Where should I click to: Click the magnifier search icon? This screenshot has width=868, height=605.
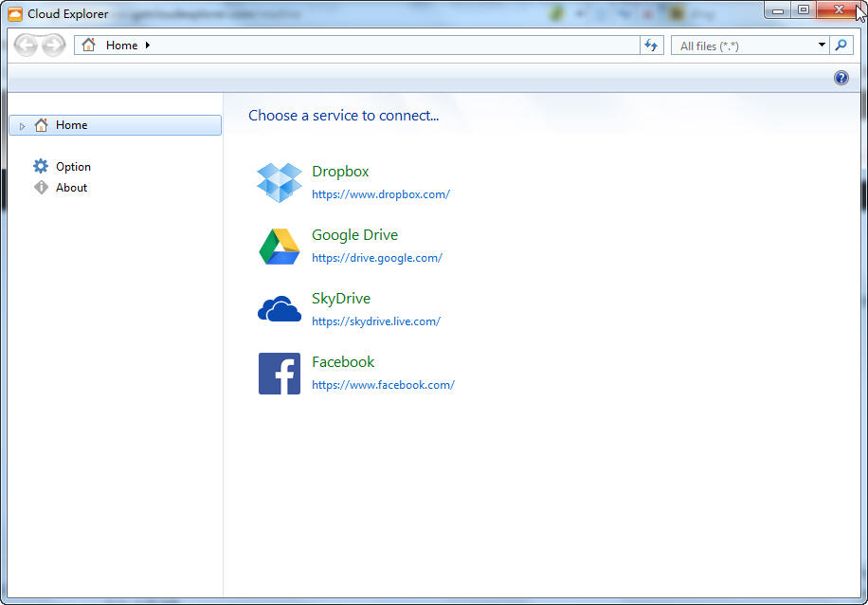coord(841,46)
